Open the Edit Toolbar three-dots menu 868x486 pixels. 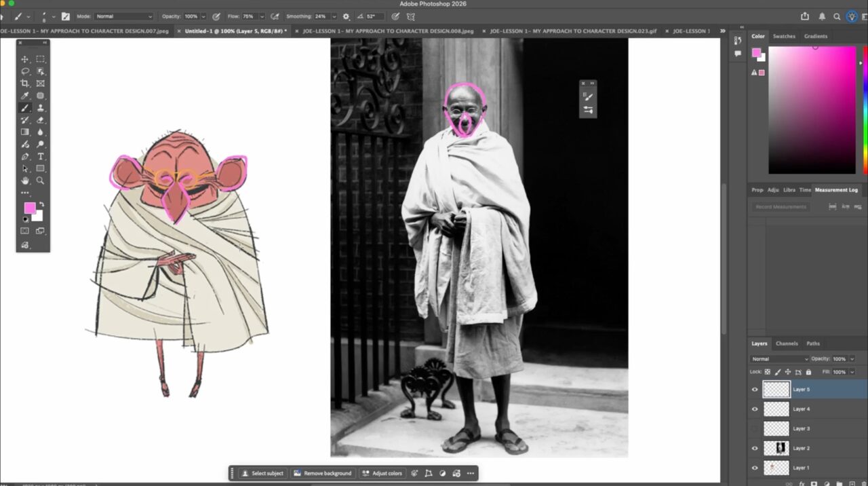pos(25,193)
